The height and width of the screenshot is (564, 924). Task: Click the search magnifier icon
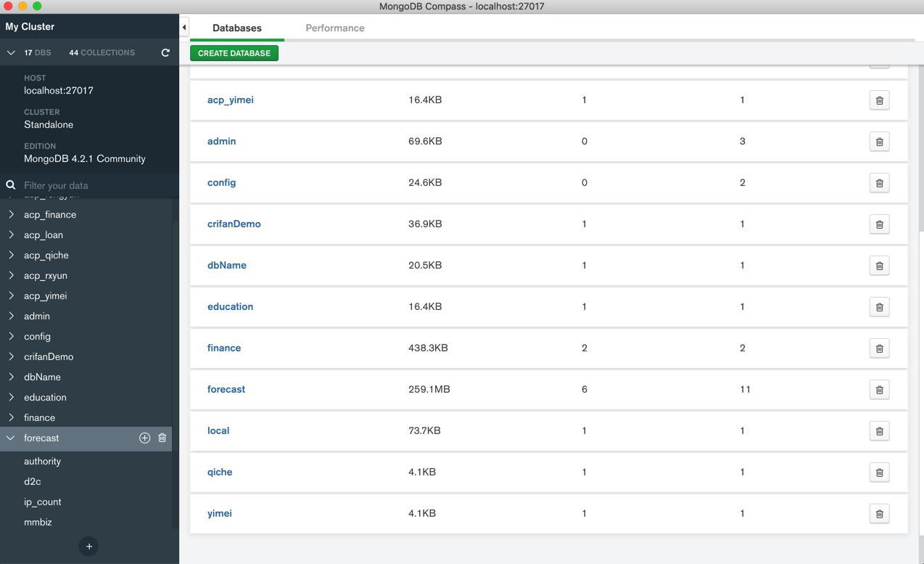[x=11, y=185]
